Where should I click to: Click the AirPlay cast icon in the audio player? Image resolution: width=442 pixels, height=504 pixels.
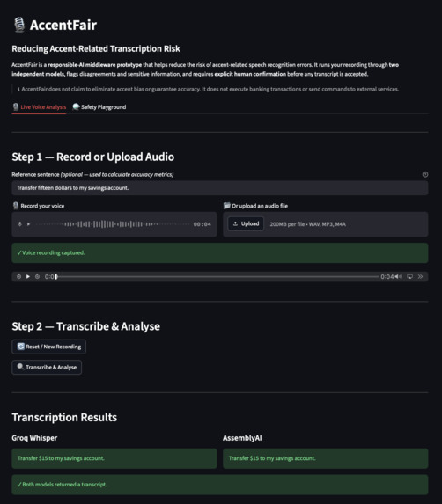coord(409,276)
